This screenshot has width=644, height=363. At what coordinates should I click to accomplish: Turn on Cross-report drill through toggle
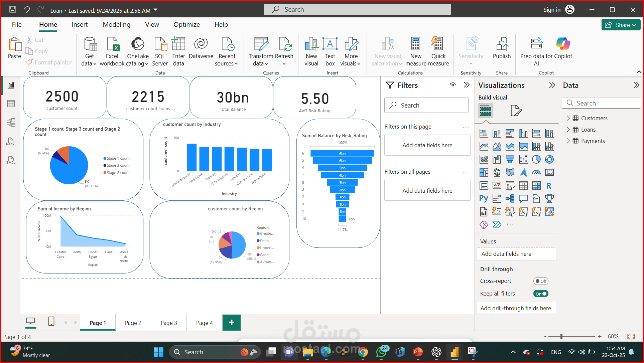click(541, 281)
